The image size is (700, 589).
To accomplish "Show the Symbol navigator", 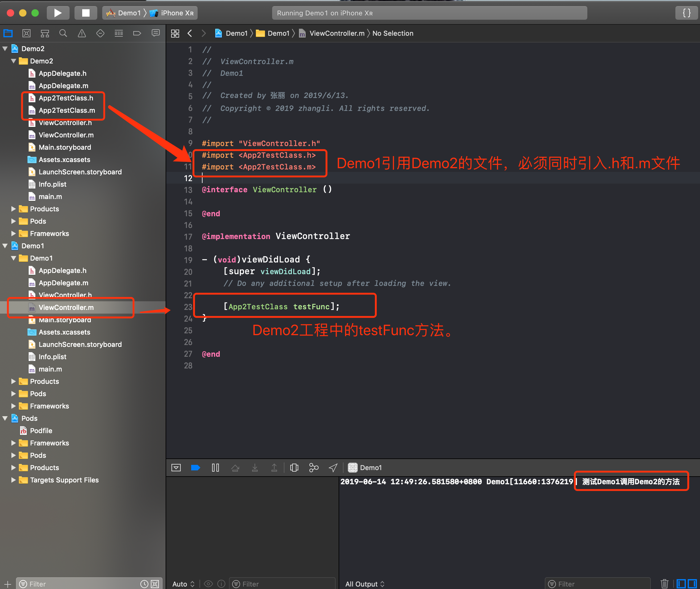I will point(45,33).
